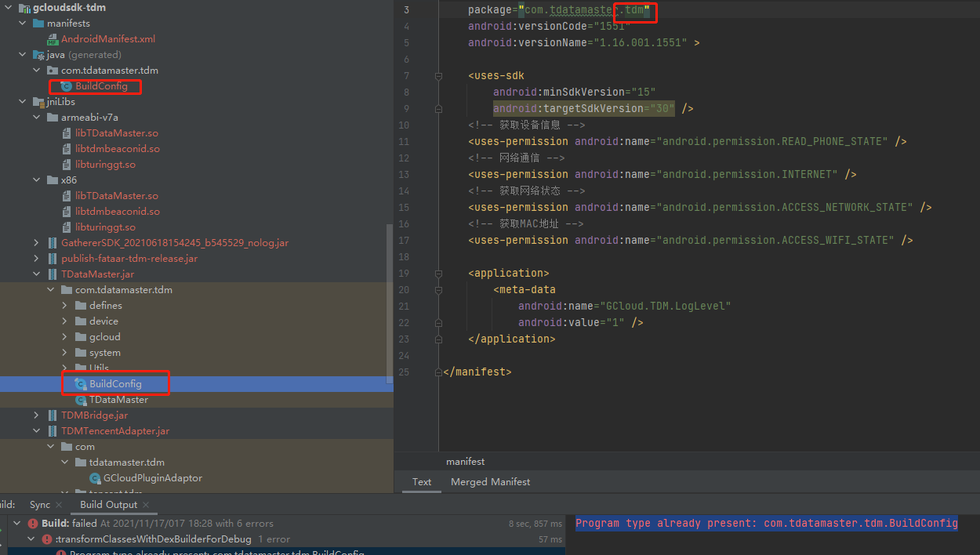Click error icon beside transformClassesWithDexBuilderForDebug
The width and height of the screenshot is (980, 555).
coord(46,539)
